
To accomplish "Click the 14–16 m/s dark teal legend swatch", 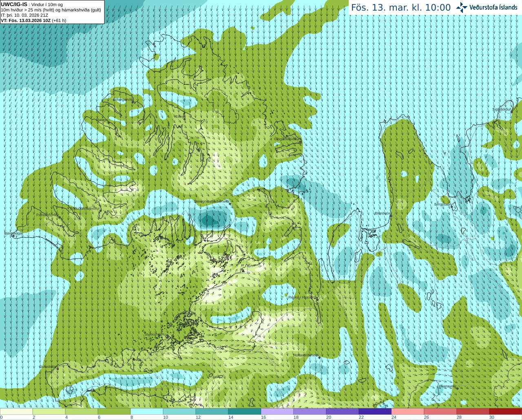I will pyautogui.click(x=245, y=411).
